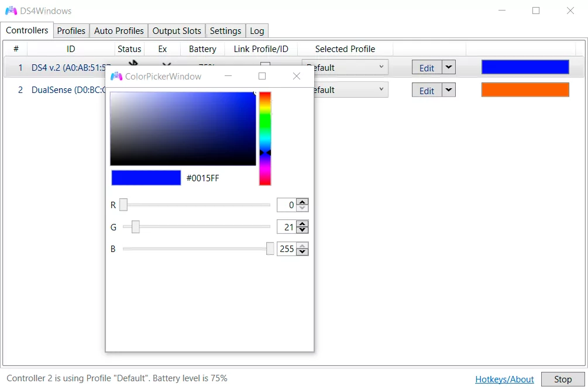Close the DS4Windows main window
The height and width of the screenshot is (390, 588).
click(570, 11)
